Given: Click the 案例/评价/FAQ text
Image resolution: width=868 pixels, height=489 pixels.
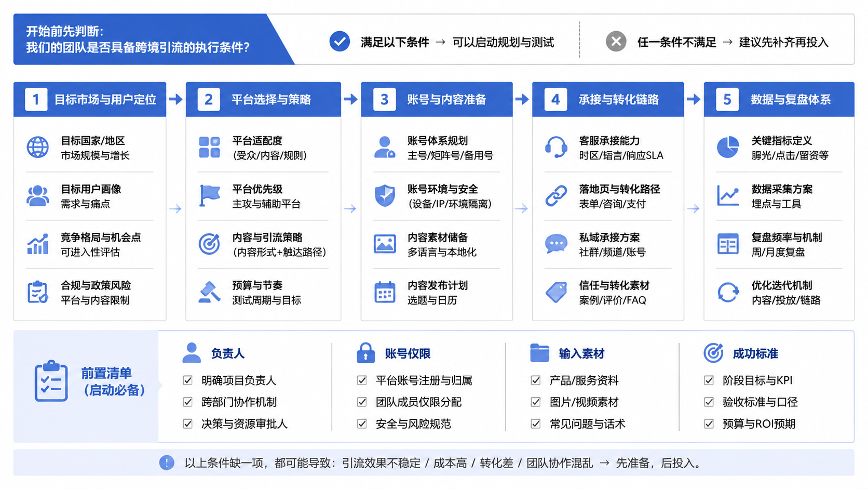Looking at the screenshot, I should point(613,300).
